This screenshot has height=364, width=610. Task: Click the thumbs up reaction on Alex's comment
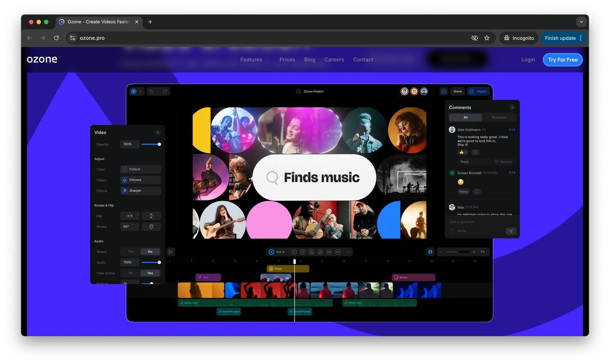click(463, 152)
